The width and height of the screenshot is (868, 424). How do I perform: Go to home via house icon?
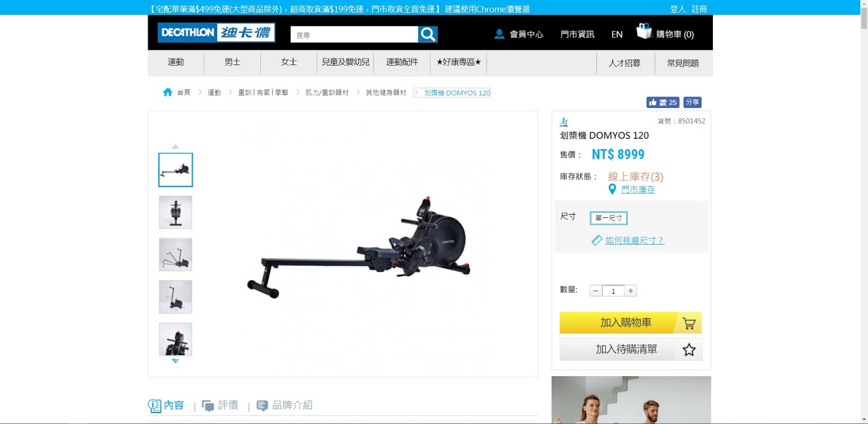168,92
